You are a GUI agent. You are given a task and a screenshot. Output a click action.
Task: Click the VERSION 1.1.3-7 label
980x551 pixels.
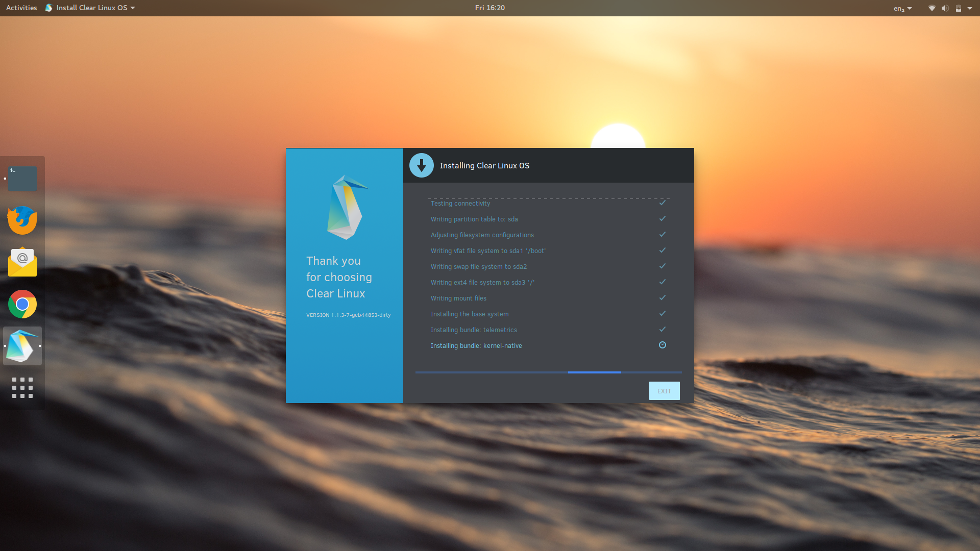[x=348, y=315]
